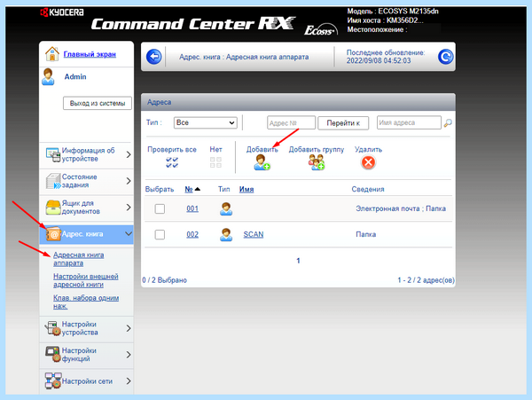Screen dimensions: 532x400
Task: Click the Настройки сети network icon
Action: pyautogui.click(x=53, y=381)
